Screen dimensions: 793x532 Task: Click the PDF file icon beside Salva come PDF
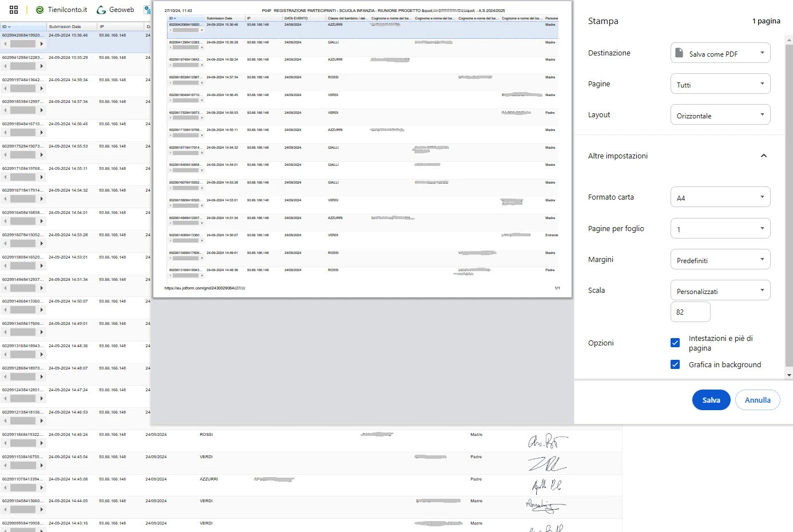pyautogui.click(x=680, y=53)
